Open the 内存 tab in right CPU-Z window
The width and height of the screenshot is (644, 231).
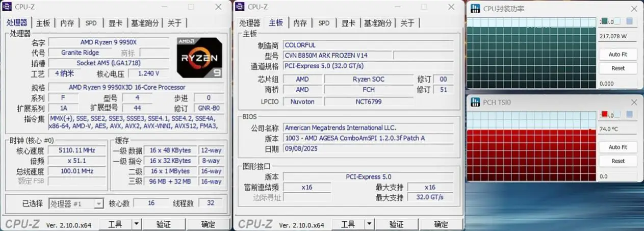pos(300,23)
